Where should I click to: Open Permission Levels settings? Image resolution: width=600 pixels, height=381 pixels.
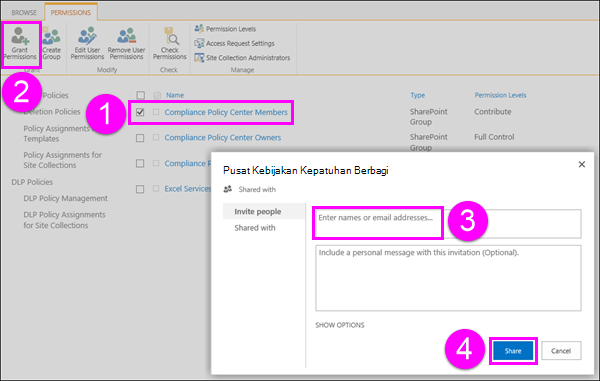225,29
